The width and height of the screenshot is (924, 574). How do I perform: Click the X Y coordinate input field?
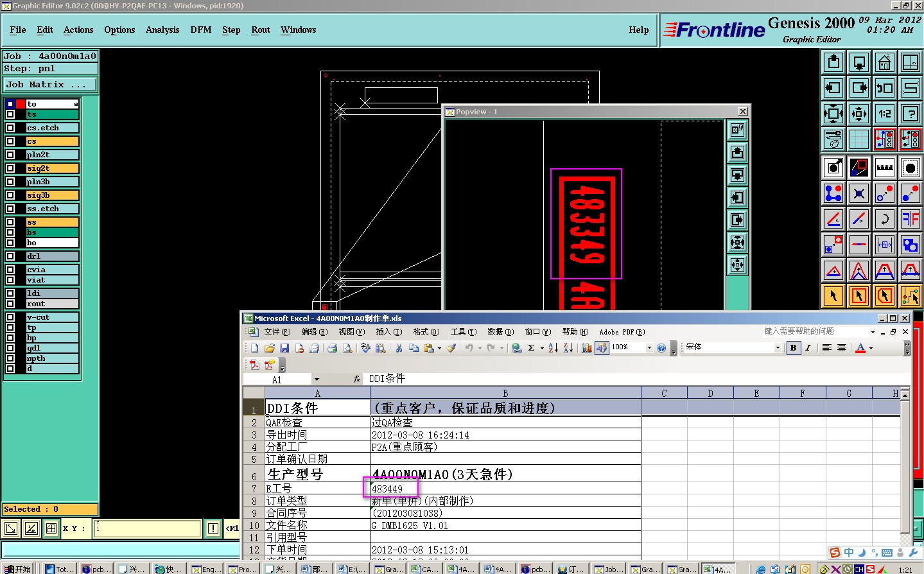(x=148, y=528)
